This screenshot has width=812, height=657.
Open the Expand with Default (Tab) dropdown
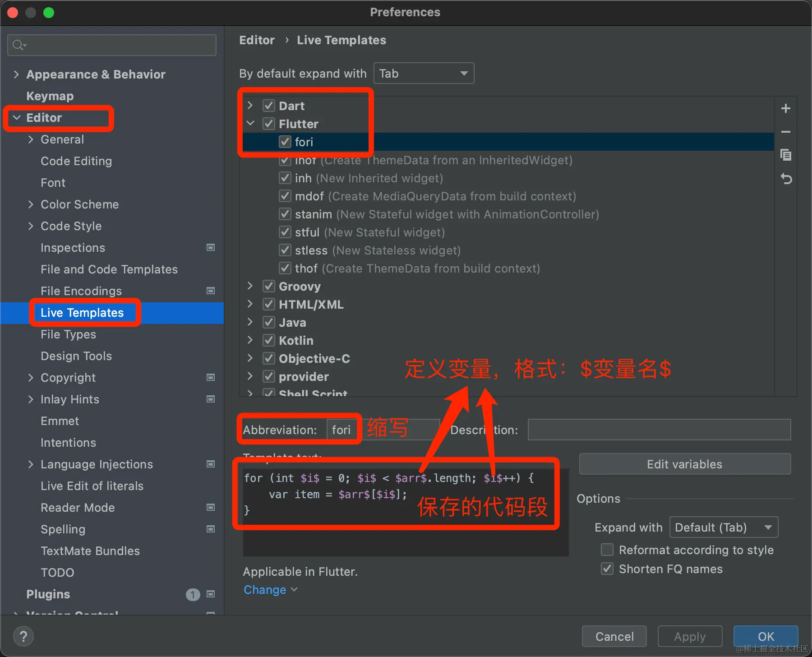[x=723, y=527]
